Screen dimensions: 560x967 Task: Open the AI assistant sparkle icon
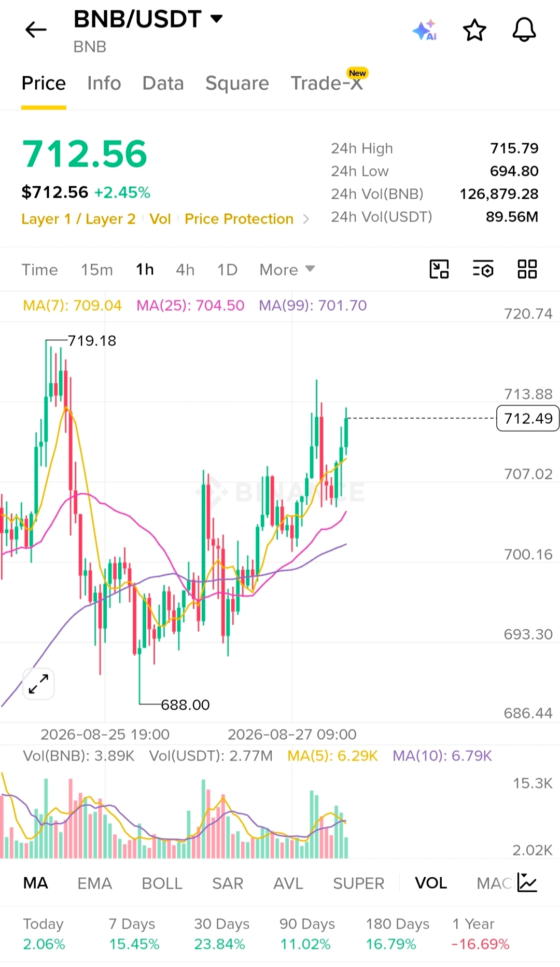point(425,30)
